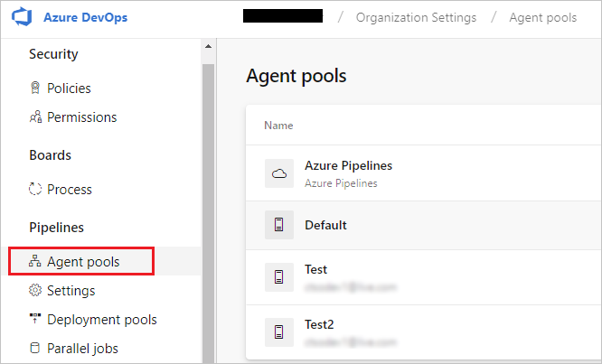Click the sidebar scroll up arrow
This screenshot has width=602, height=364.
coord(209,46)
